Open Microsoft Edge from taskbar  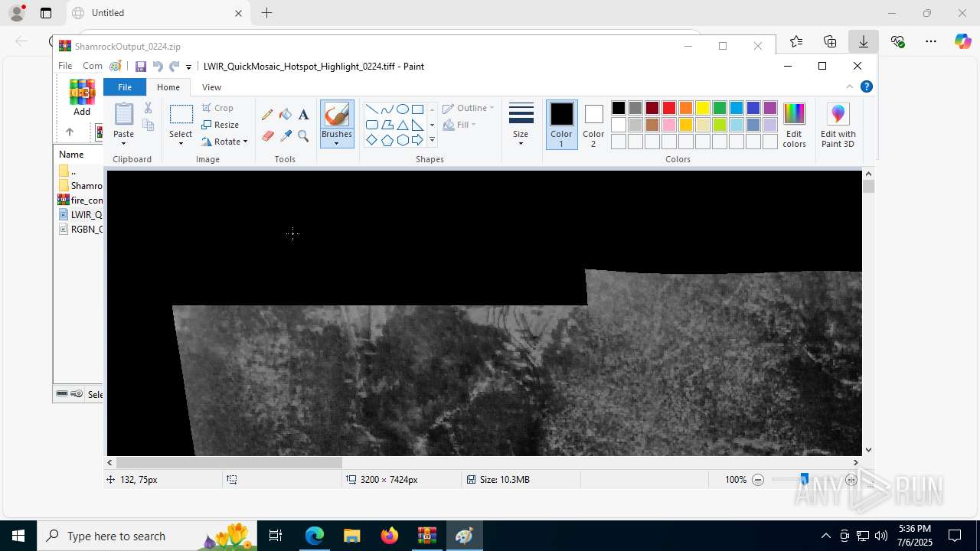[x=315, y=536]
